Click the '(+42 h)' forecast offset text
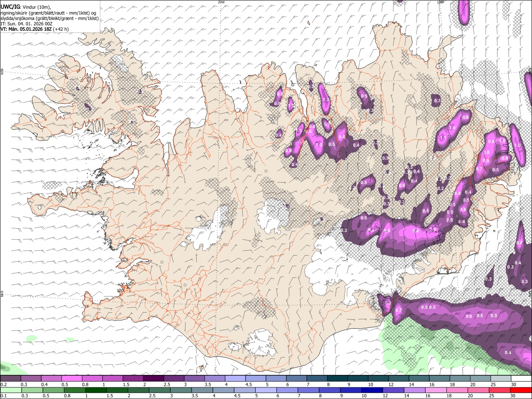Viewport: 532px width, 399px height. (61, 29)
